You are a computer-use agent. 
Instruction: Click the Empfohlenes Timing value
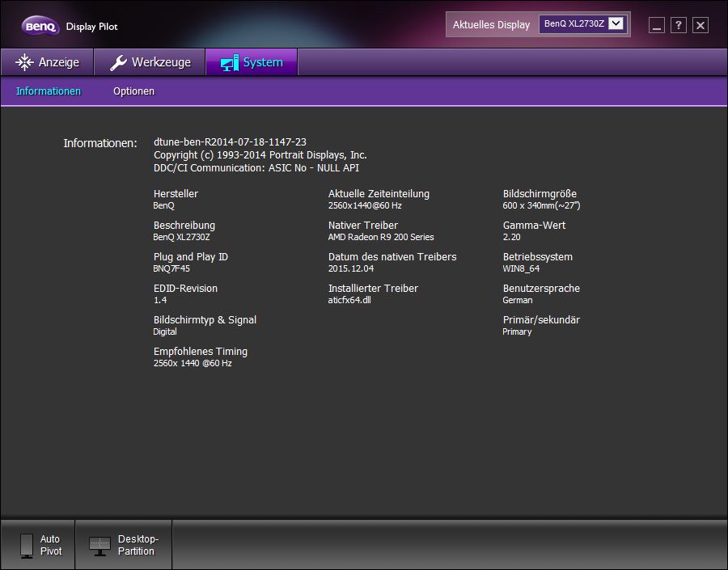click(x=193, y=364)
